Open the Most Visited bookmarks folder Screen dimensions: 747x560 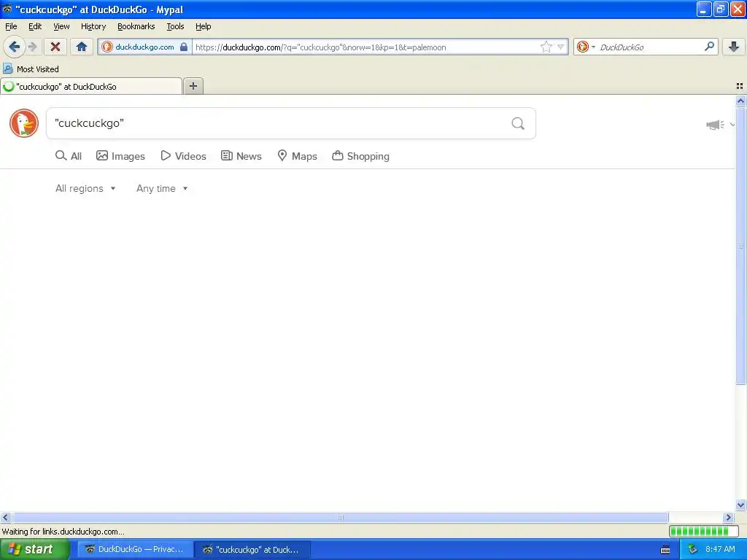(31, 69)
